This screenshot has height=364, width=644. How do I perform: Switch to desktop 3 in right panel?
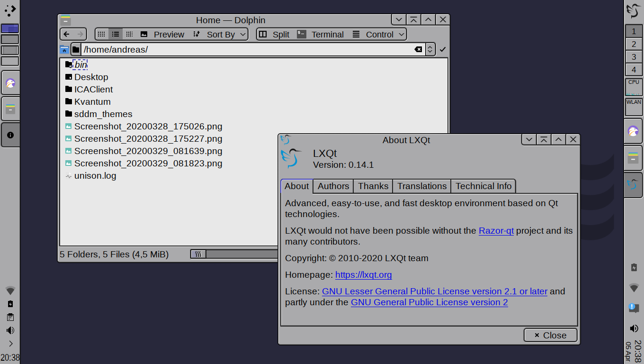pos(634,57)
